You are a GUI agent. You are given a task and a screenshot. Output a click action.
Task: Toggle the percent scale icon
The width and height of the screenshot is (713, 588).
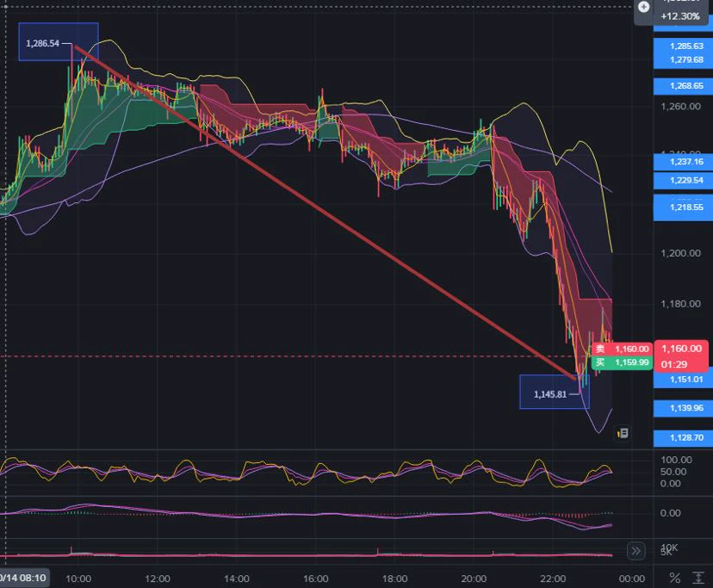tap(675, 578)
